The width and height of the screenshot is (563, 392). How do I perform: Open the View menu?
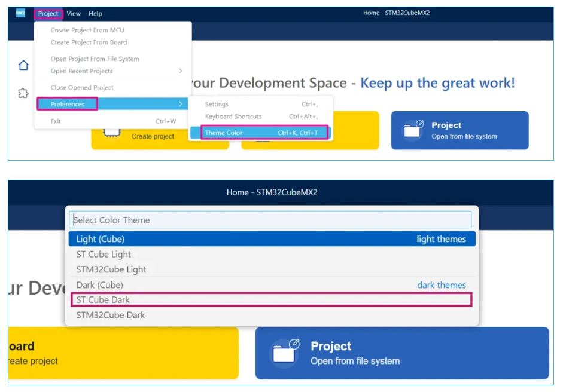click(x=74, y=14)
